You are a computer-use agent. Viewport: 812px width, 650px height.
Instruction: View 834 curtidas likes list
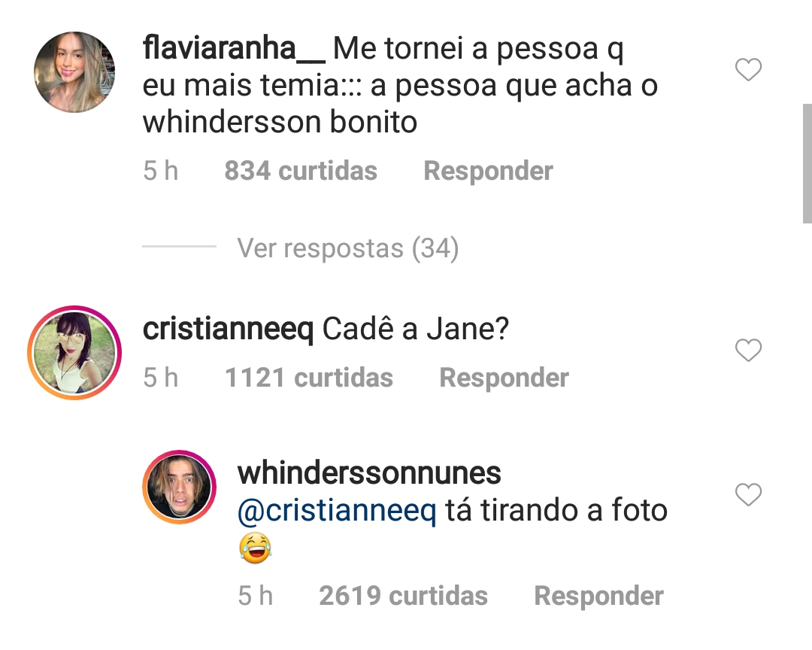(300, 171)
